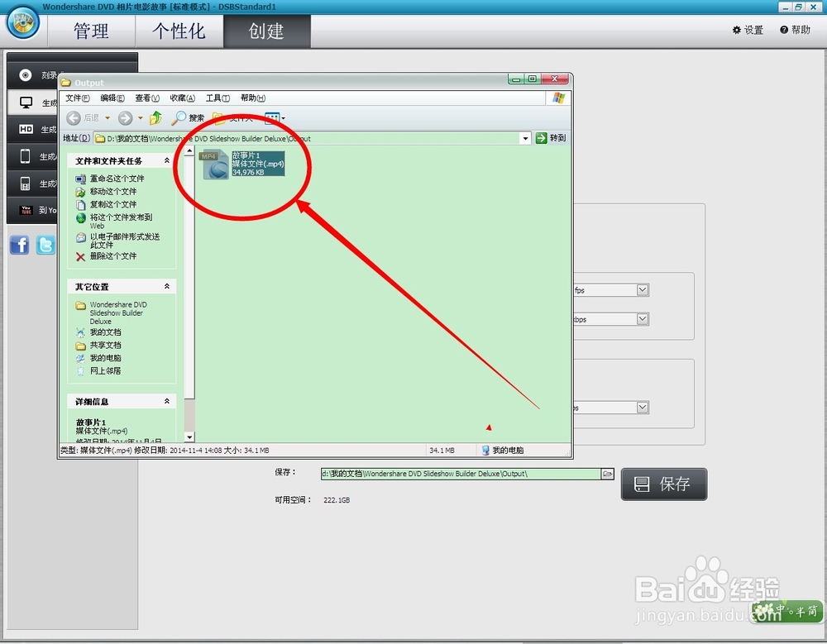
Task: Collapse the 详细信息 section
Action: click(167, 401)
